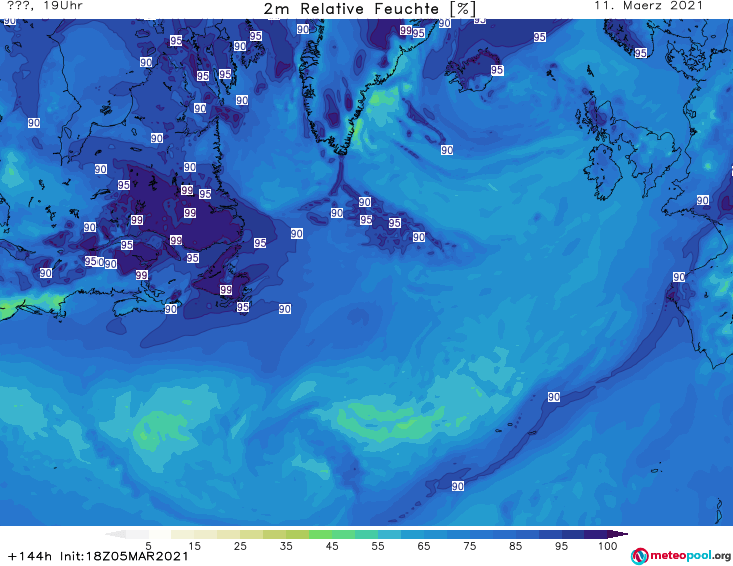Pick the bright green legend swatch right of 45
The height and width of the screenshot is (566, 733).
343,534
